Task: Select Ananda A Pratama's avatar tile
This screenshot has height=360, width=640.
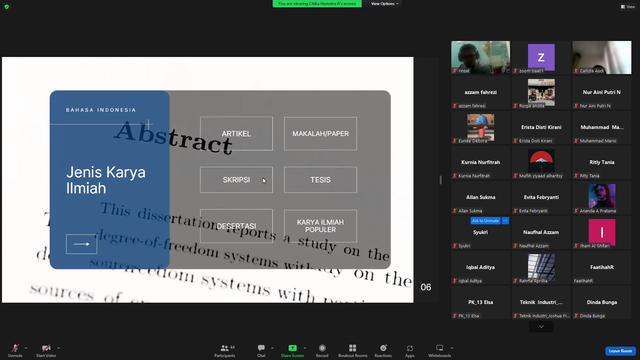Action: [602, 198]
